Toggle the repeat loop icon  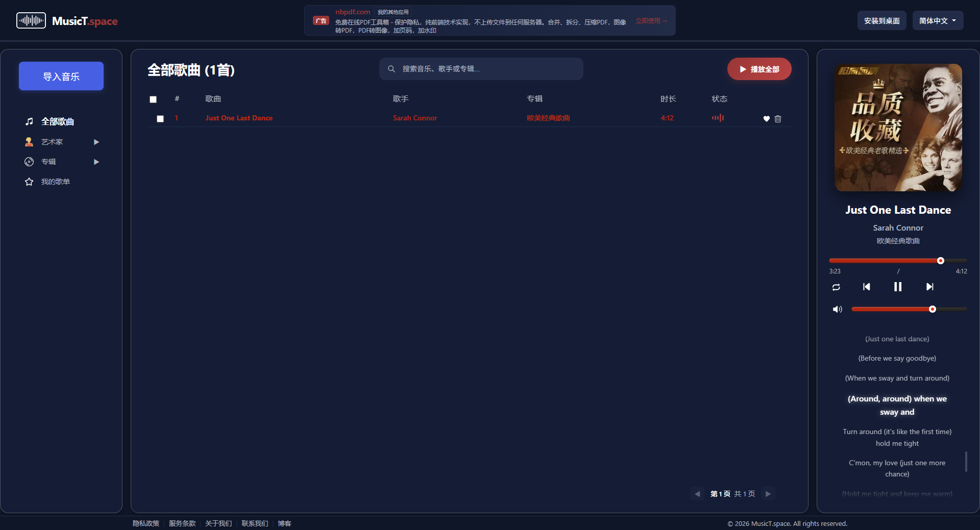coord(836,287)
